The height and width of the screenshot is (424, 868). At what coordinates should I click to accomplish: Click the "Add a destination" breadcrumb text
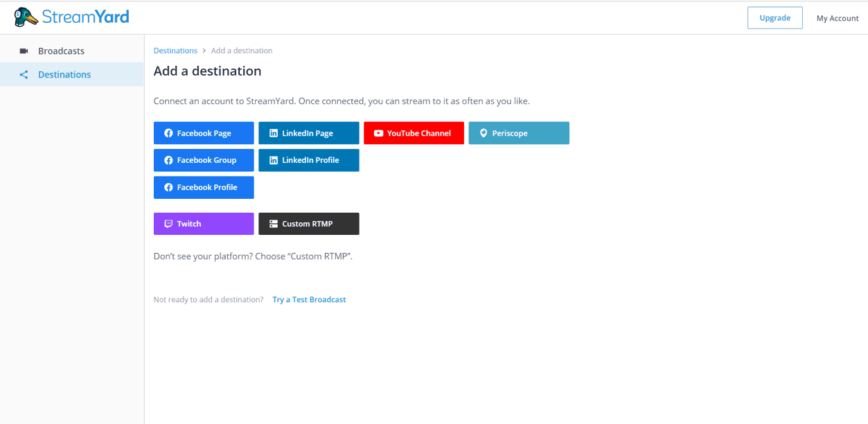242,51
